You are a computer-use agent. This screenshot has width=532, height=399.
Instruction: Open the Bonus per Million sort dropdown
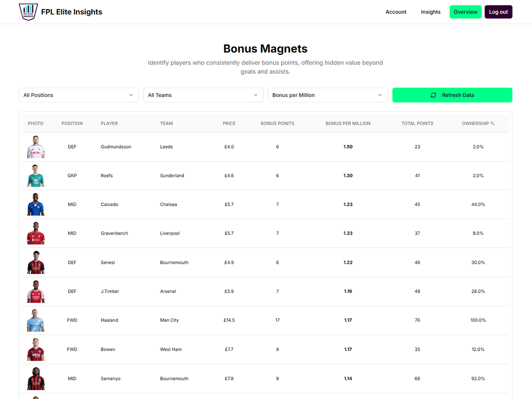pos(328,95)
